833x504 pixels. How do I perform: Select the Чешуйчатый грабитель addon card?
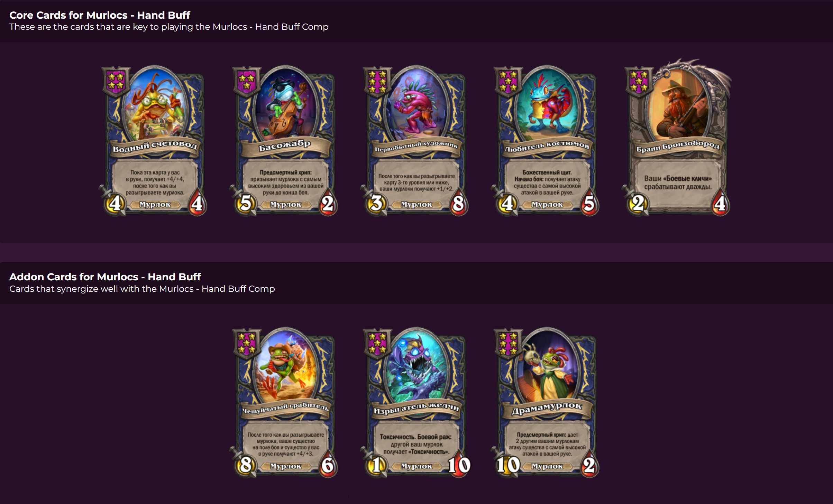pos(285,403)
